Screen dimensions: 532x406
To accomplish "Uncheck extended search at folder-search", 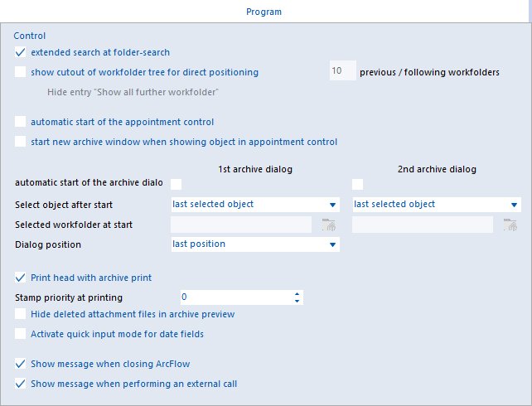I will [21, 52].
